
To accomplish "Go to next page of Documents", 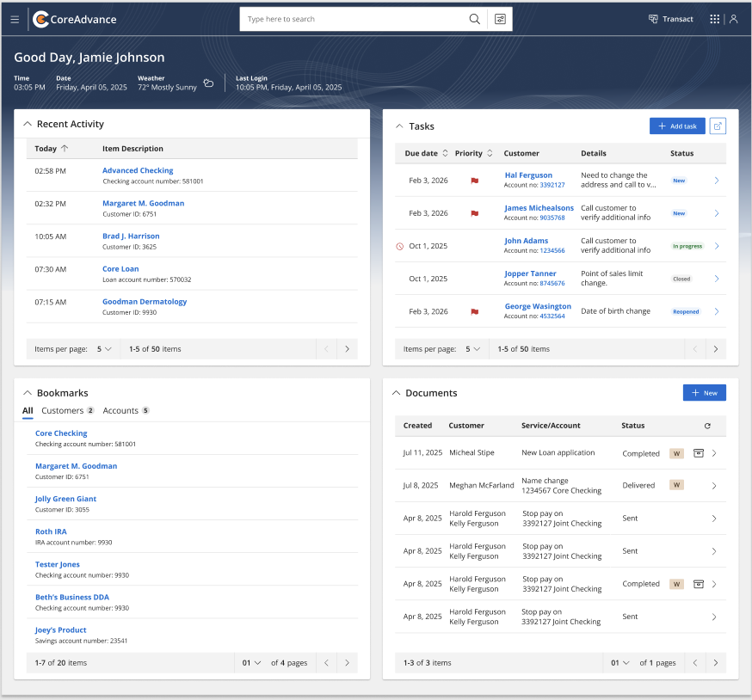I will [716, 663].
